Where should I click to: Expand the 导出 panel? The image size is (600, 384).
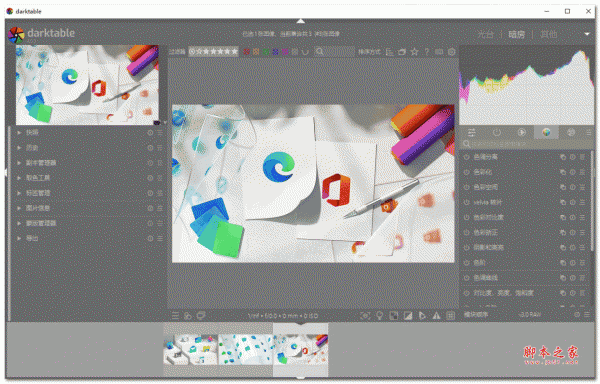point(19,238)
